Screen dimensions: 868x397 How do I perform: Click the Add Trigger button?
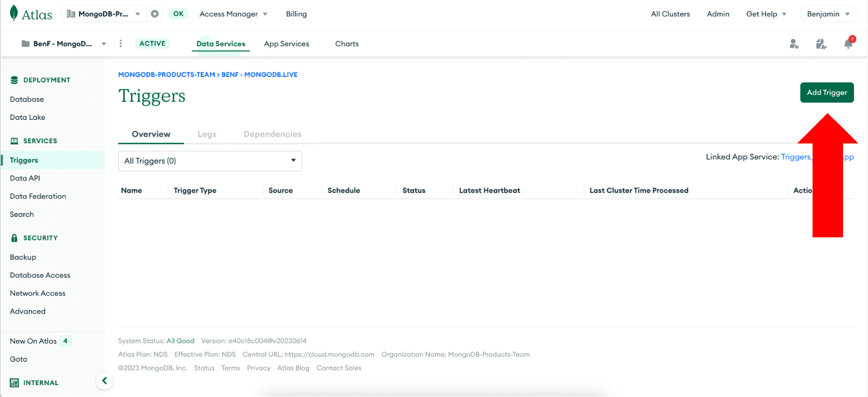tap(826, 93)
